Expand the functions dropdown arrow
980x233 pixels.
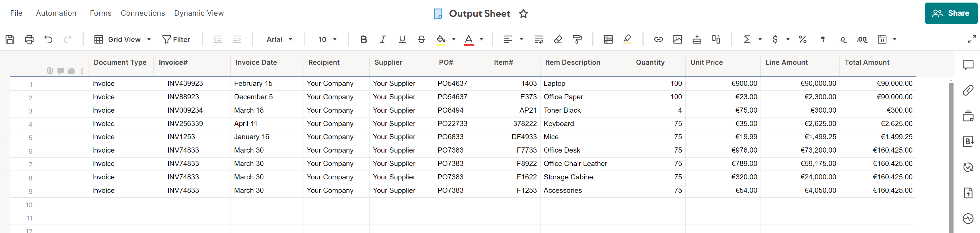(x=760, y=39)
